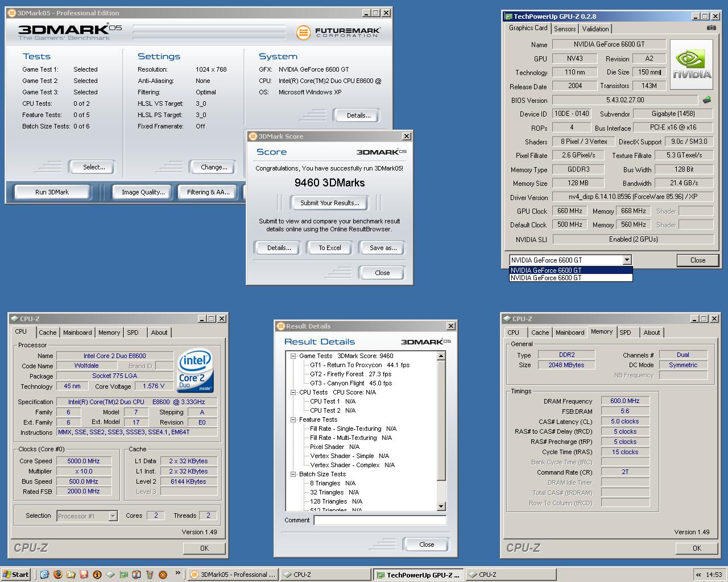Click the BIOS save chip icon in GPU-Z

[x=707, y=99]
